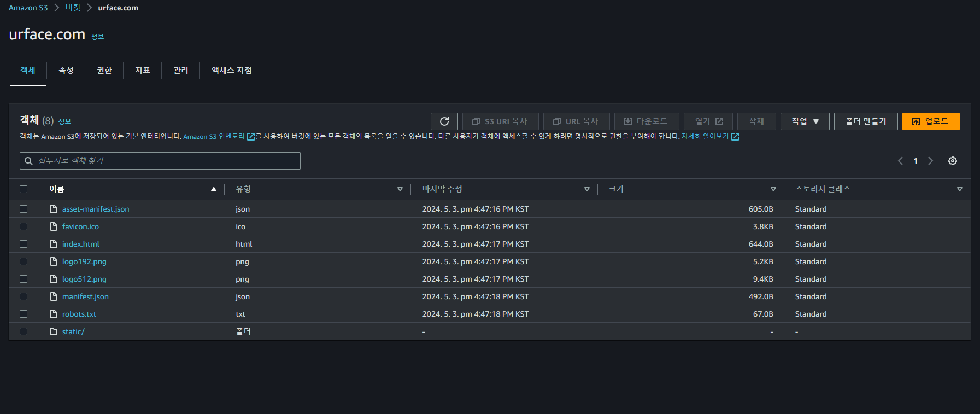This screenshot has width=980, height=414.
Task: Click the S3 URI 복사 button
Action: pyautogui.click(x=500, y=121)
